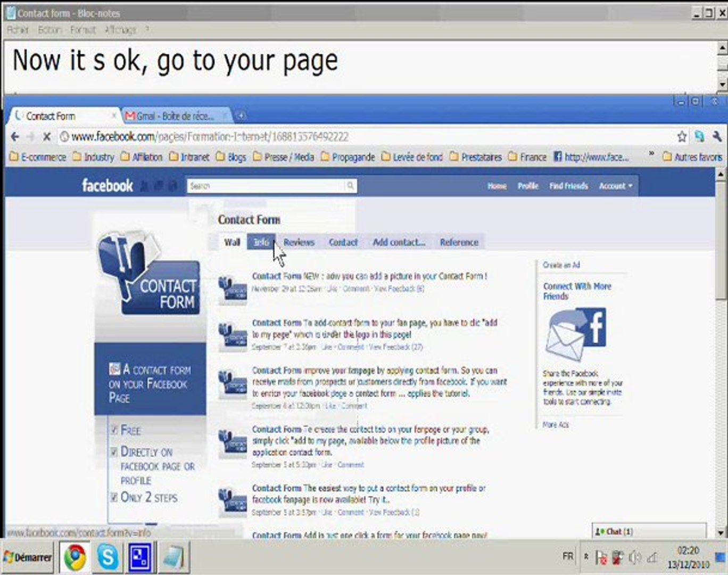Click Create an Ad link
728x575 pixels.
[561, 265]
